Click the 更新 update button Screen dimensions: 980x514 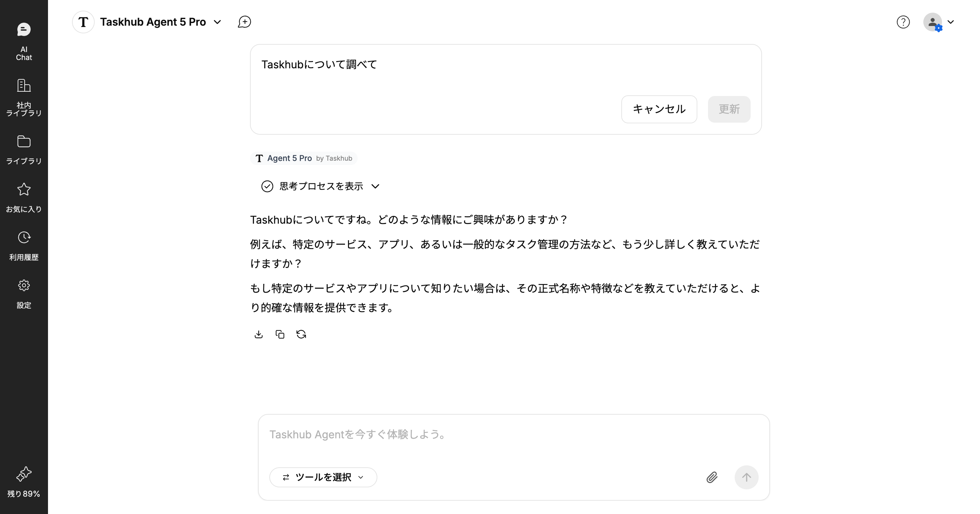(x=729, y=109)
